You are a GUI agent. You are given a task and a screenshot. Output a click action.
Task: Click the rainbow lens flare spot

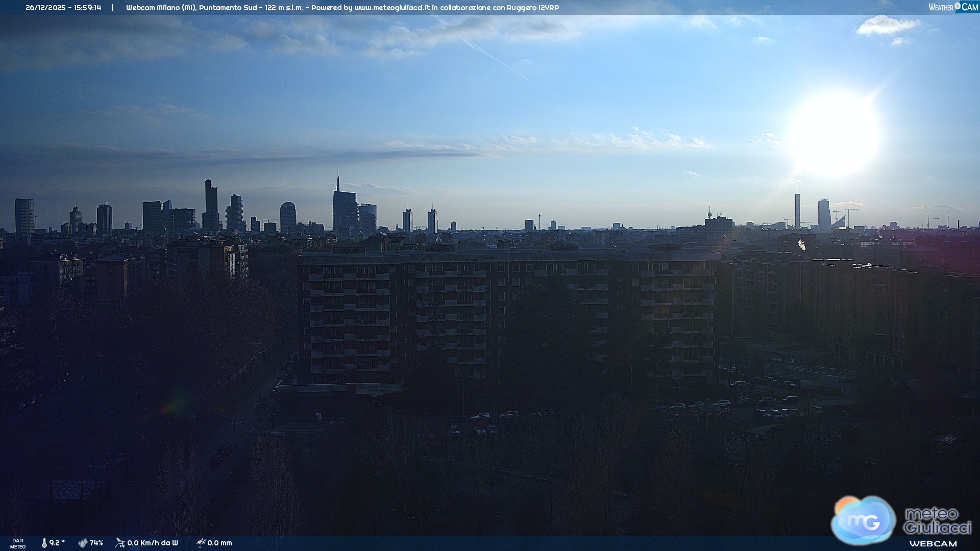(173, 406)
